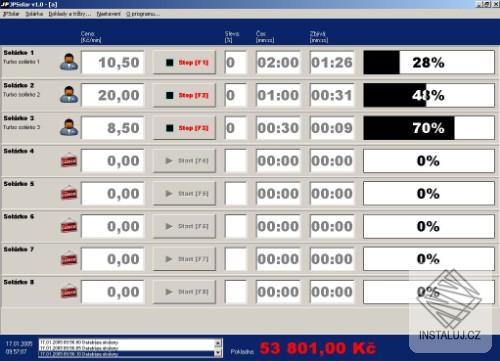The height and width of the screenshot is (362, 500).
Task: Start Solárko 6 with Start [F6] button
Action: point(184,226)
